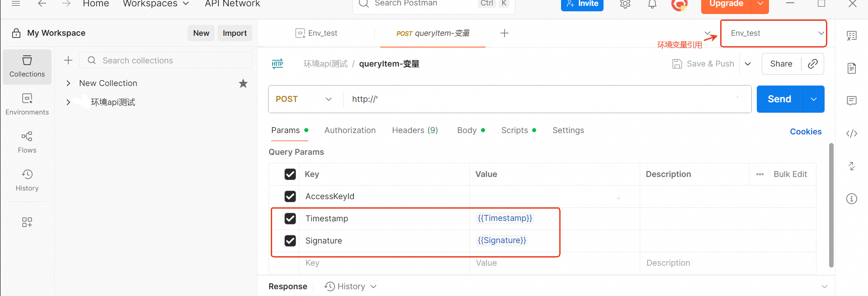This screenshot has height=296, width=868.
Task: Uncheck the AccessKeyId parameter
Action: tap(290, 196)
